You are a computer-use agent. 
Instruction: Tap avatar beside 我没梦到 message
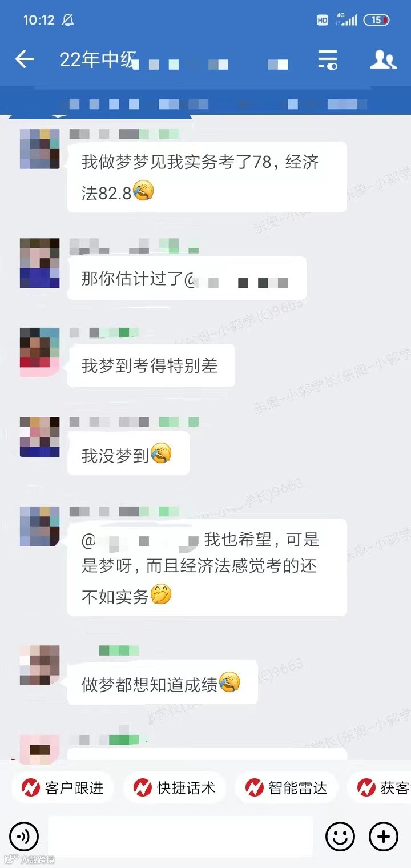click(x=39, y=437)
